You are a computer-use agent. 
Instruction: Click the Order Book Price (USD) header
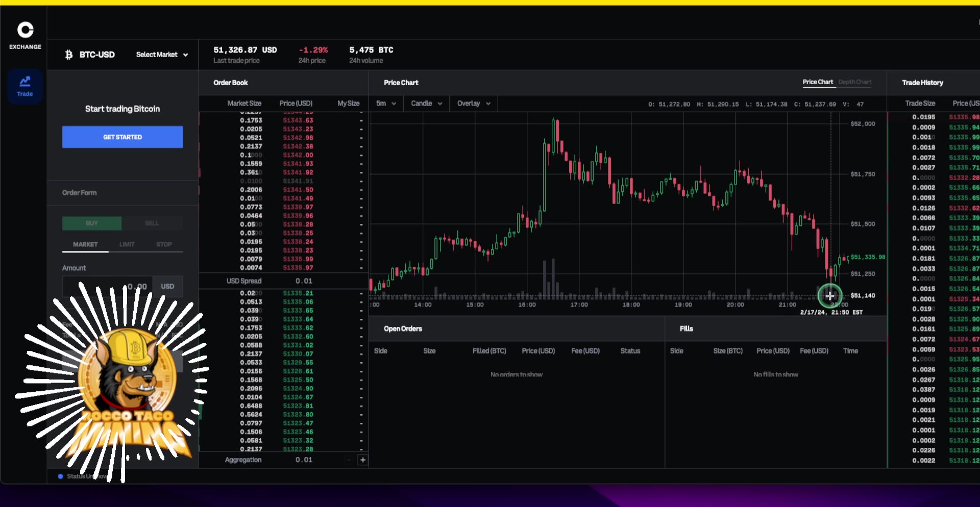(x=296, y=104)
